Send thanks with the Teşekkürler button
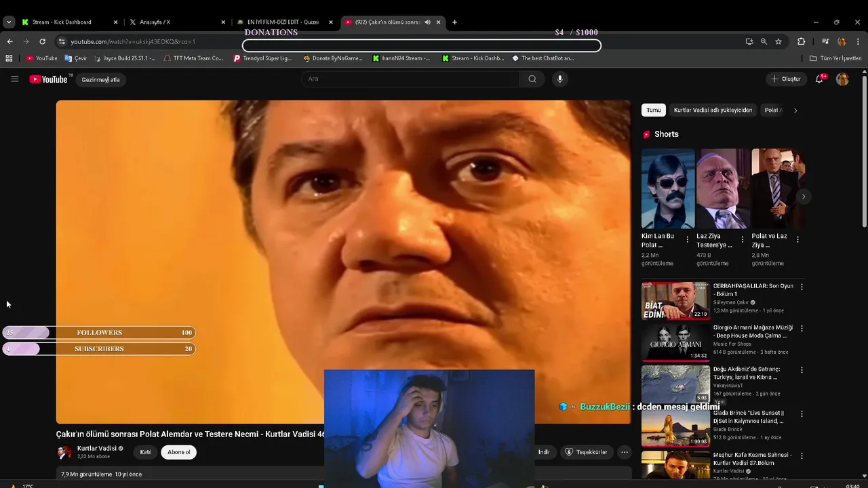 pyautogui.click(x=587, y=452)
